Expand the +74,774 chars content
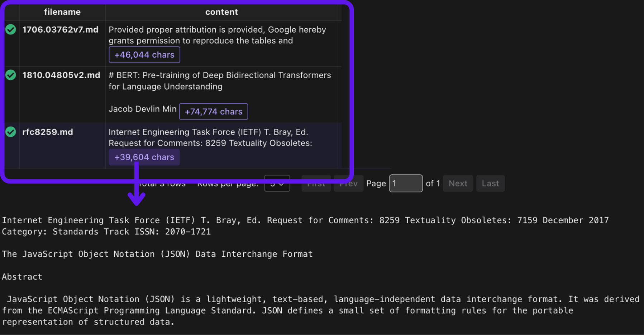 (213, 112)
